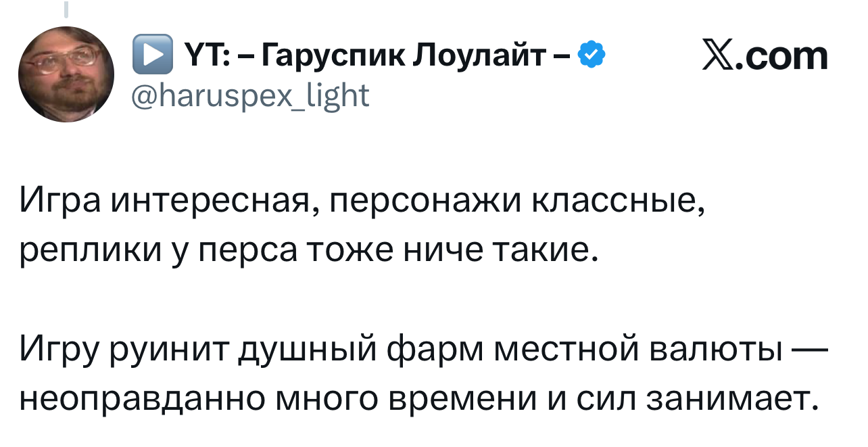Click the X logo in X.com
The height and width of the screenshot is (447, 868).
(x=718, y=57)
